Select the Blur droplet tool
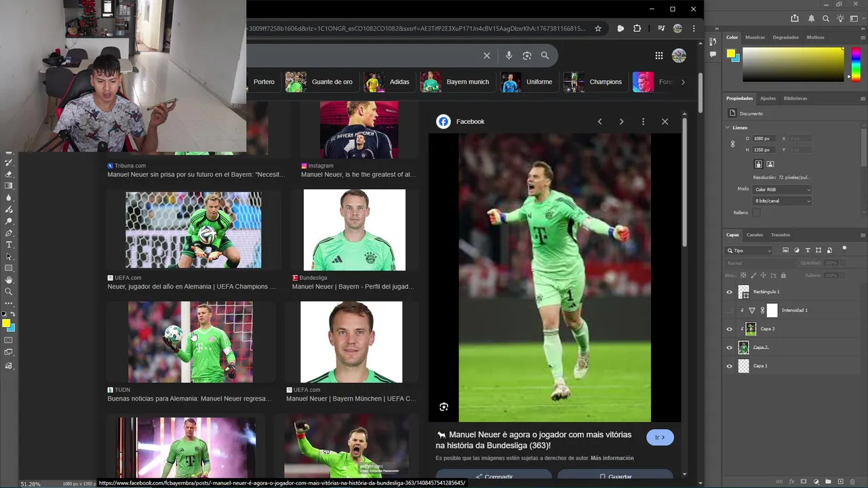Screen dimensions: 868x488 (9, 198)
